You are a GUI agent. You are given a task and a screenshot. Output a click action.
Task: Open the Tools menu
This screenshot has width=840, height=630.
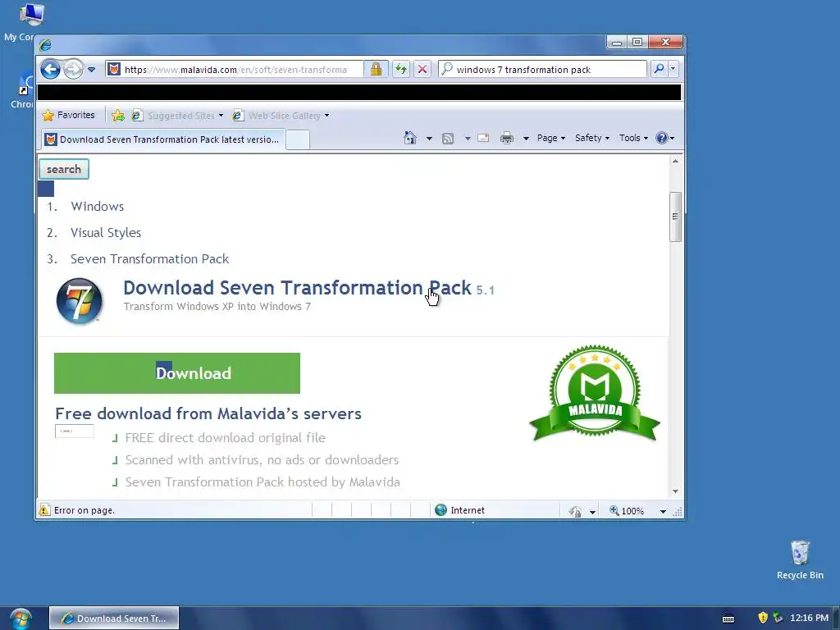click(633, 138)
